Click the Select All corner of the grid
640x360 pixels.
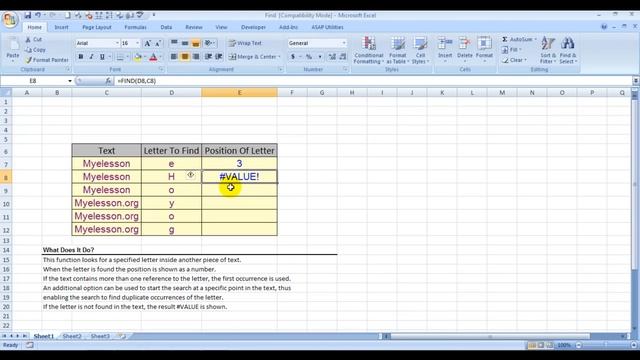coord(6,93)
